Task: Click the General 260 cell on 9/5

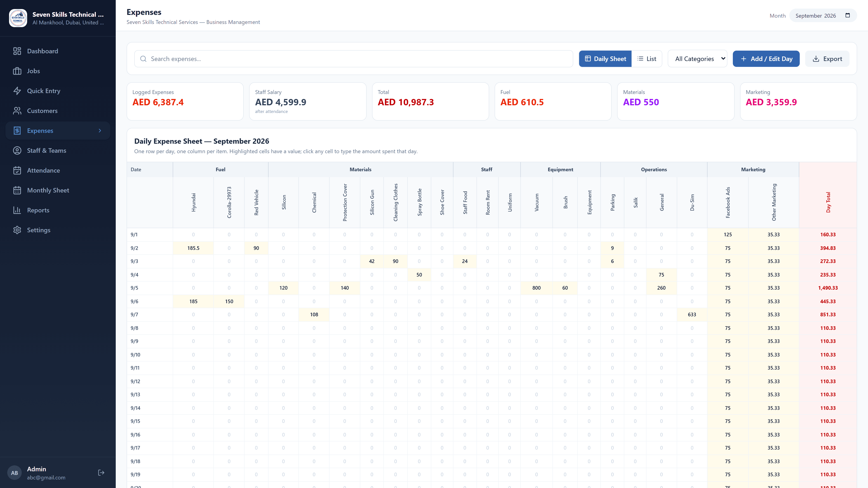Action: 661,288
